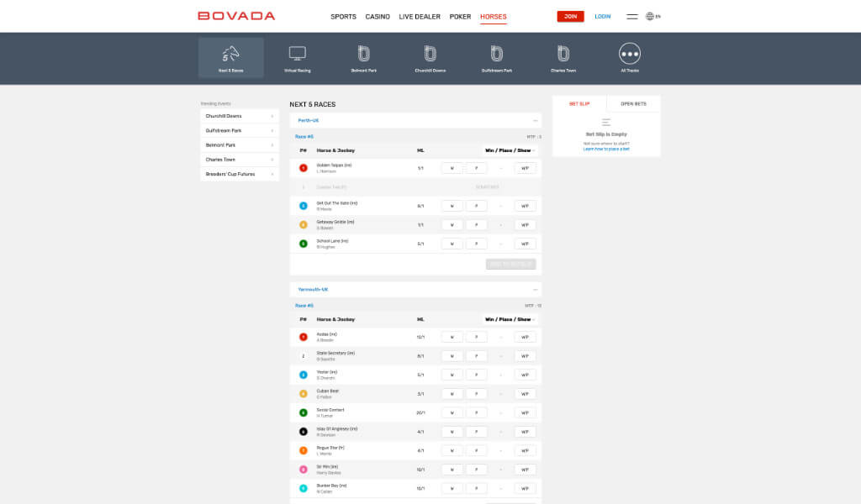This screenshot has height=504, width=861.
Task: Select the Belmont Park track icon
Action: pos(363,53)
